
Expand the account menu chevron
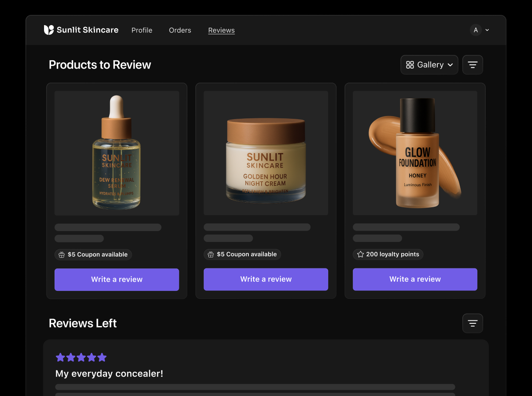(487, 30)
